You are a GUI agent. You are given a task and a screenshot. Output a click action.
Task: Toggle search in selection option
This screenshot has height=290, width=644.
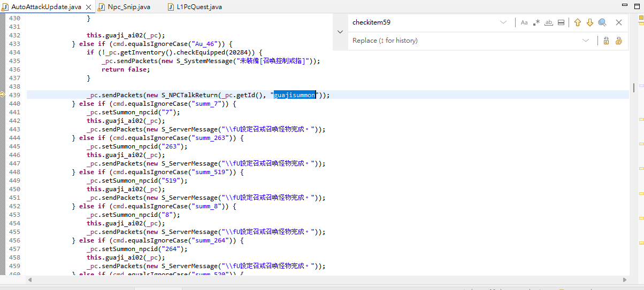coord(561,22)
